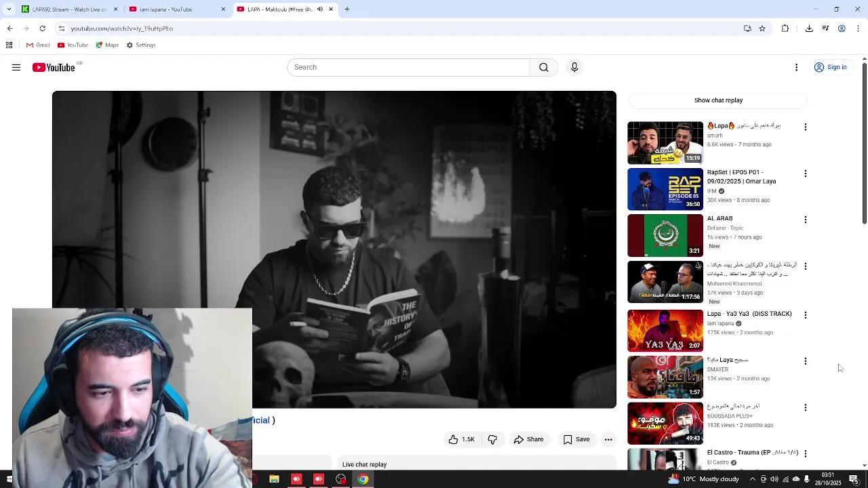Screen dimensions: 868x488
Task: Open YouTube settings three-dot menu near Sign in
Action: (797, 67)
